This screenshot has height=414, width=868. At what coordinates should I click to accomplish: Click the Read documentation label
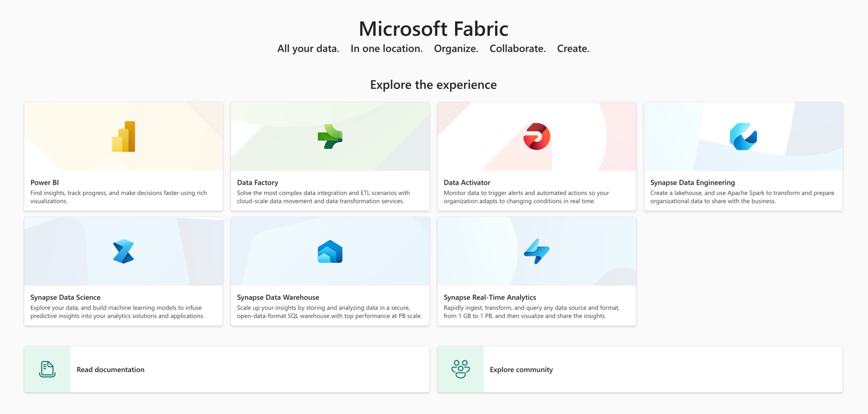point(111,369)
